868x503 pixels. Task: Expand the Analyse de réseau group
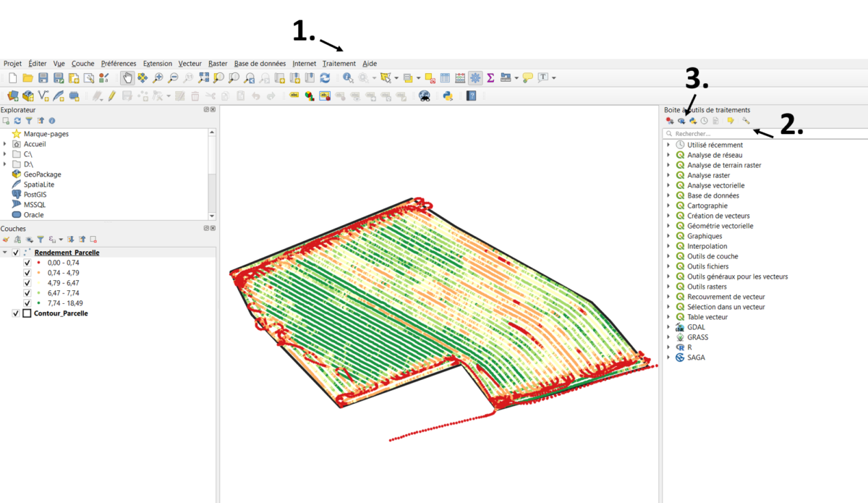(668, 155)
